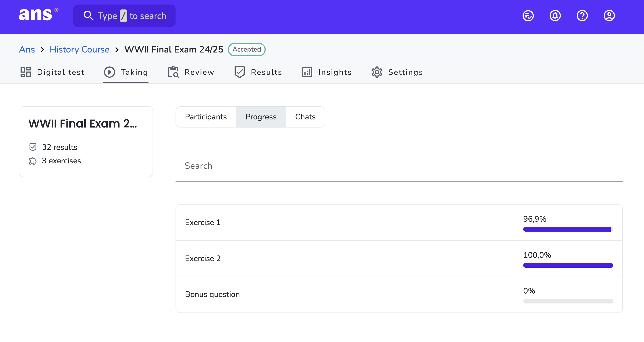
Task: Open the Results tab
Action: (x=258, y=72)
